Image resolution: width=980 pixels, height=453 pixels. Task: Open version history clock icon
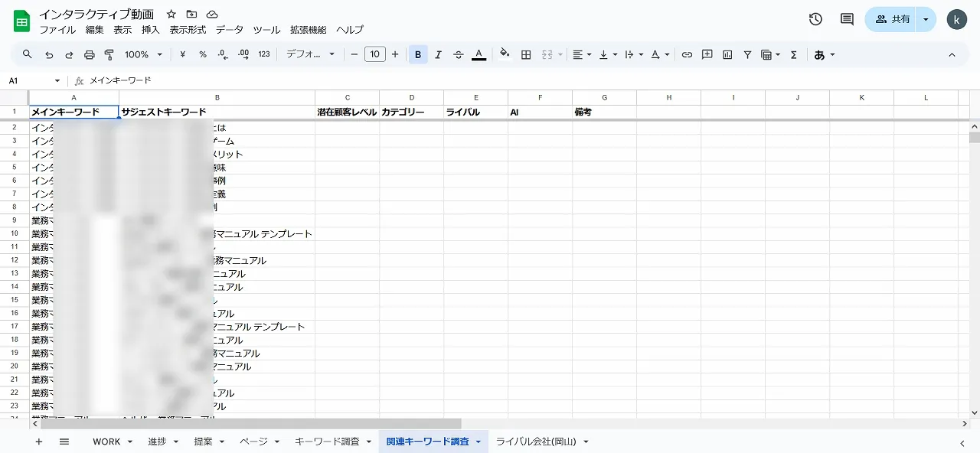pyautogui.click(x=815, y=19)
